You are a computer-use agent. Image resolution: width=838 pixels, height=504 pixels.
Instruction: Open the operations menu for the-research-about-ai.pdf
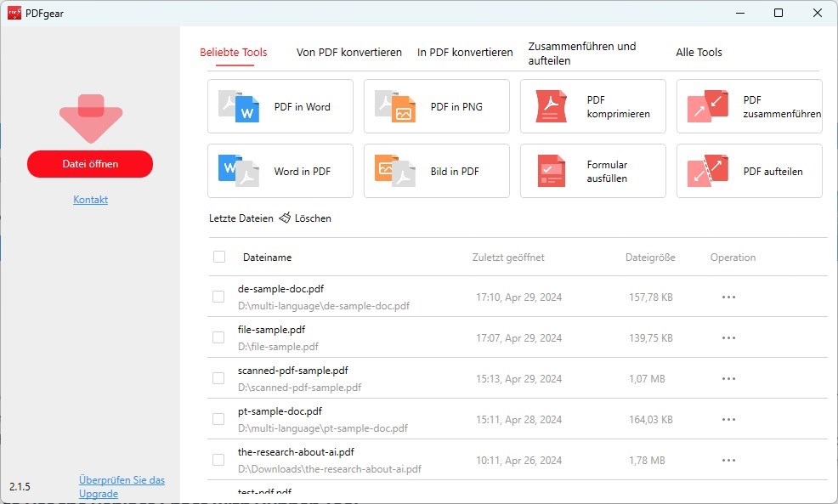pyautogui.click(x=728, y=459)
